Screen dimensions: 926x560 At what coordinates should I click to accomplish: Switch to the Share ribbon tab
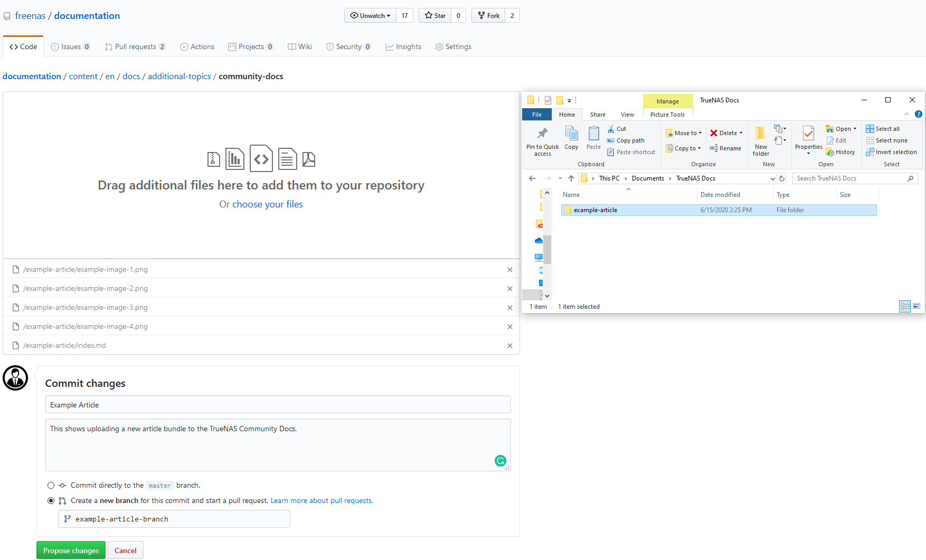pyautogui.click(x=598, y=115)
